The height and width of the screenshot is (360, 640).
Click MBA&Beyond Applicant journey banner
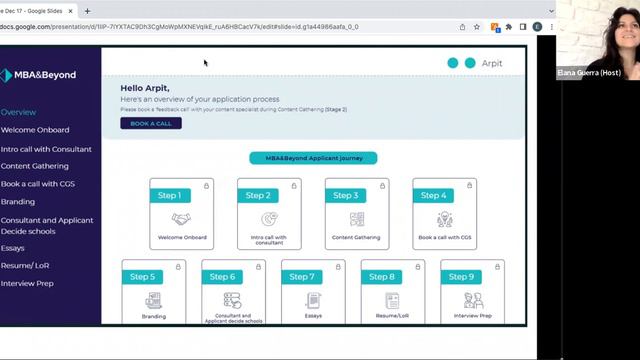313,158
